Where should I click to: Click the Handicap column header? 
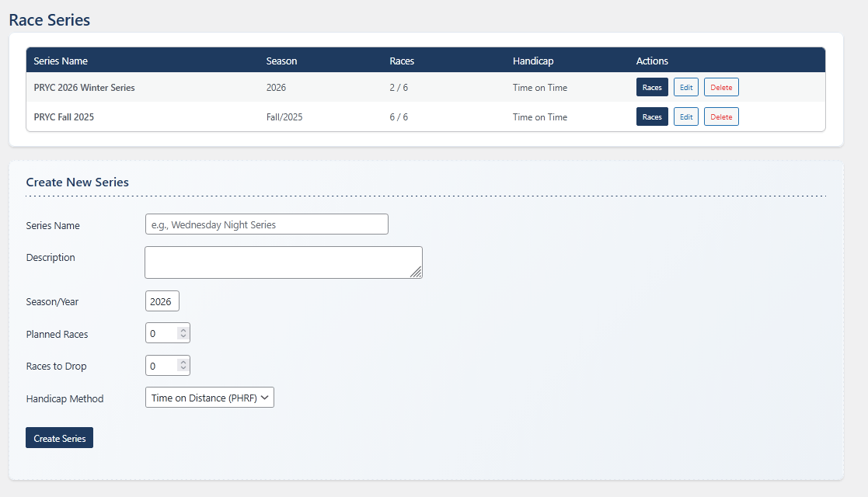click(533, 61)
